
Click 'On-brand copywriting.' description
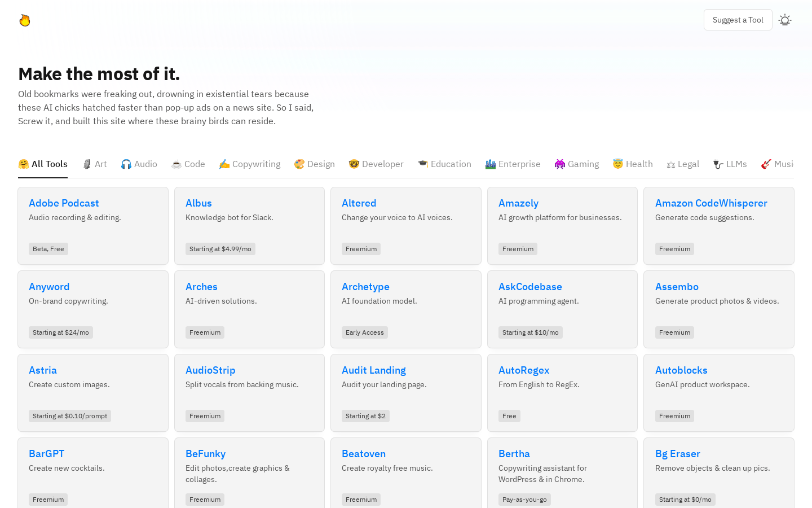point(68,301)
